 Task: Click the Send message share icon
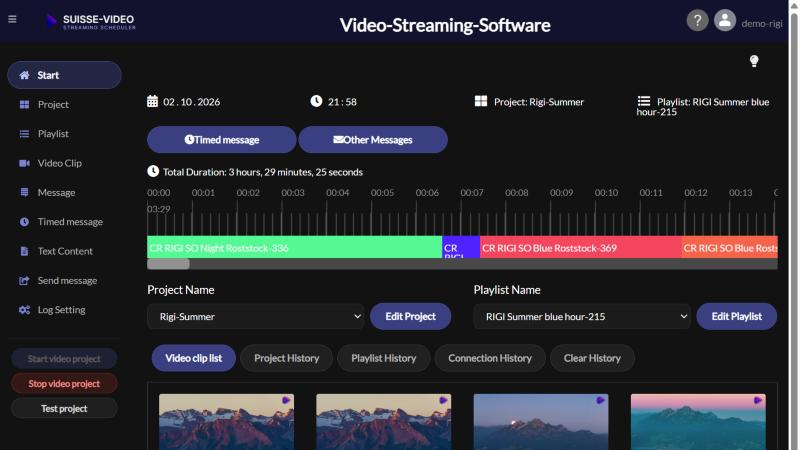24,281
